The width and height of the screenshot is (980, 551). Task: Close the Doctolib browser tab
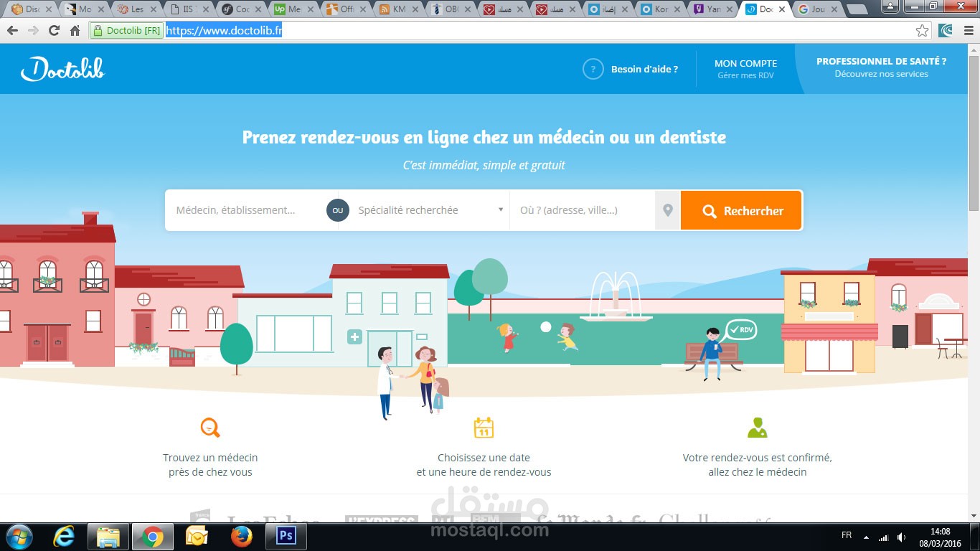click(x=781, y=10)
